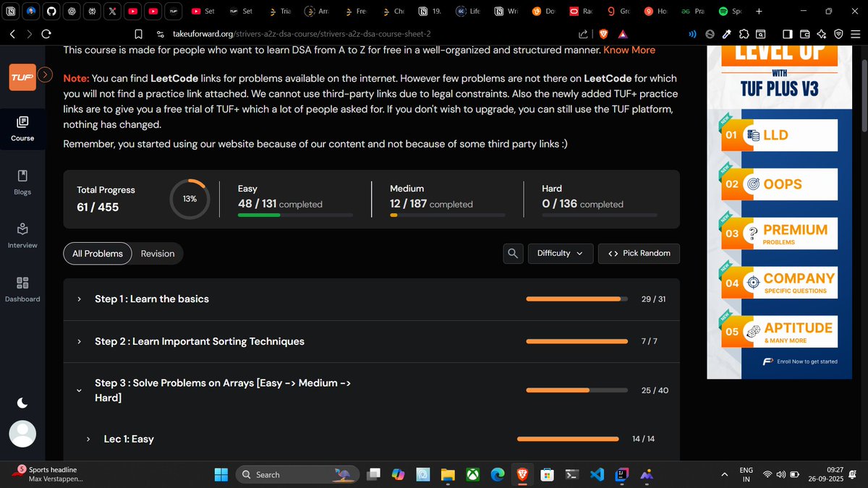Expand Lec 1: Easy section
The height and width of the screenshot is (488, 868).
[x=371, y=439]
